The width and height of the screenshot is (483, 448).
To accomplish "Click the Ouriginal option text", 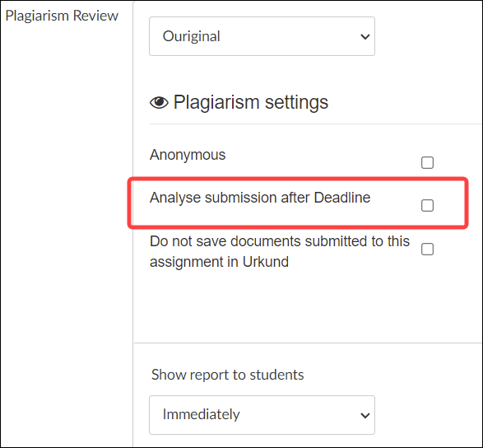I will (x=191, y=36).
